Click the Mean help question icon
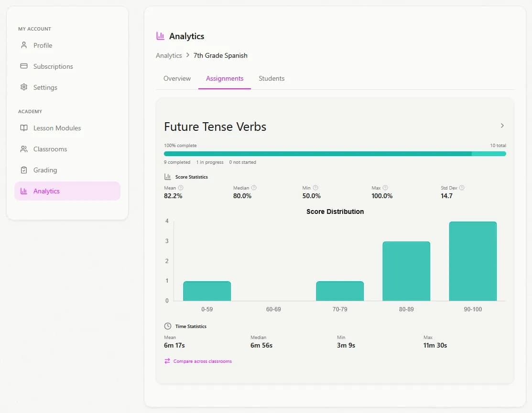The image size is (532, 413). (x=181, y=188)
